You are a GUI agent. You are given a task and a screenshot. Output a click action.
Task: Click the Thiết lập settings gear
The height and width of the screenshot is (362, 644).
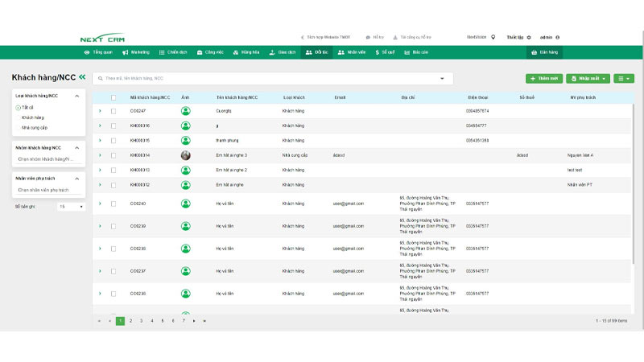(529, 37)
